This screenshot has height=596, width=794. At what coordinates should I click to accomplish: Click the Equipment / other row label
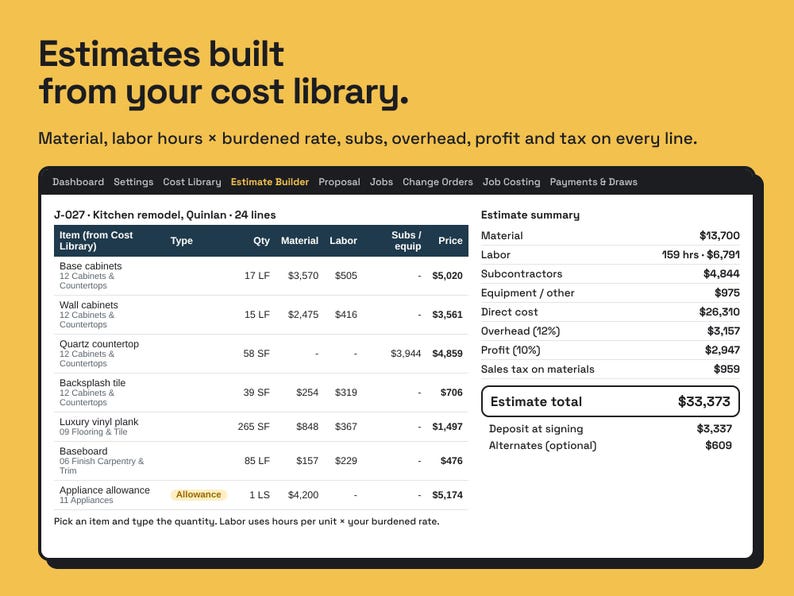[527, 293]
